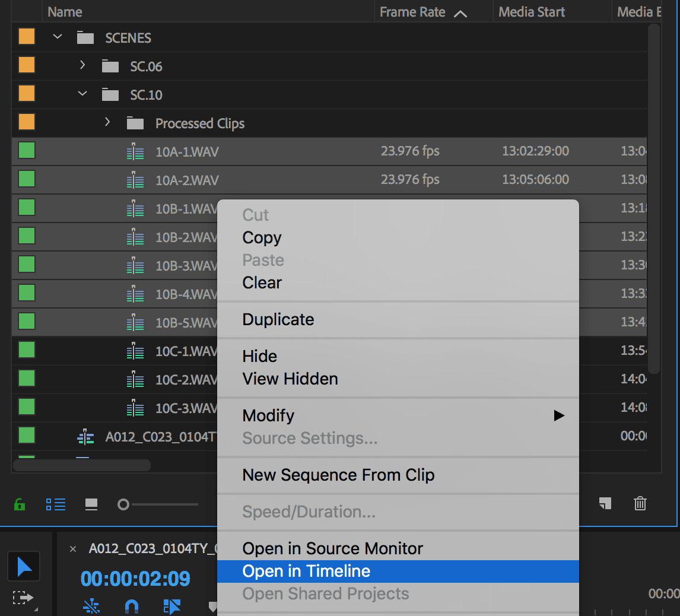This screenshot has height=616, width=680.
Task: Choose New Sequence From Clip
Action: [x=338, y=475]
